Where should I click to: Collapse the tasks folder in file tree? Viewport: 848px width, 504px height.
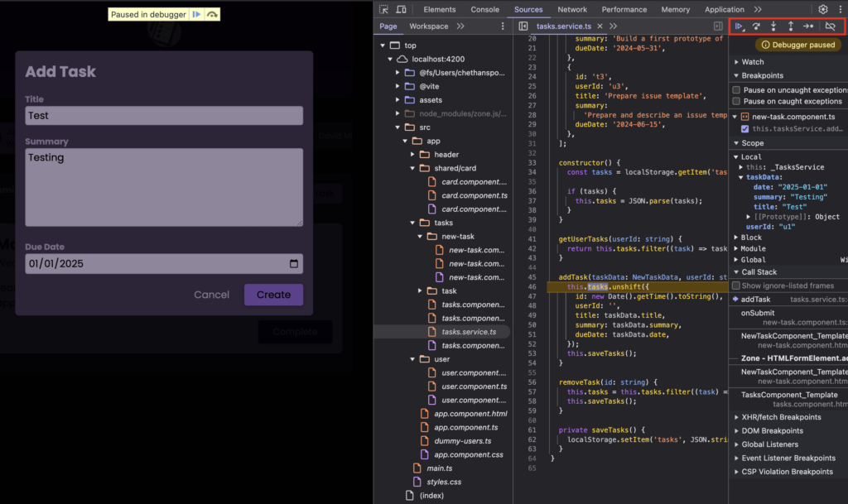click(x=414, y=223)
